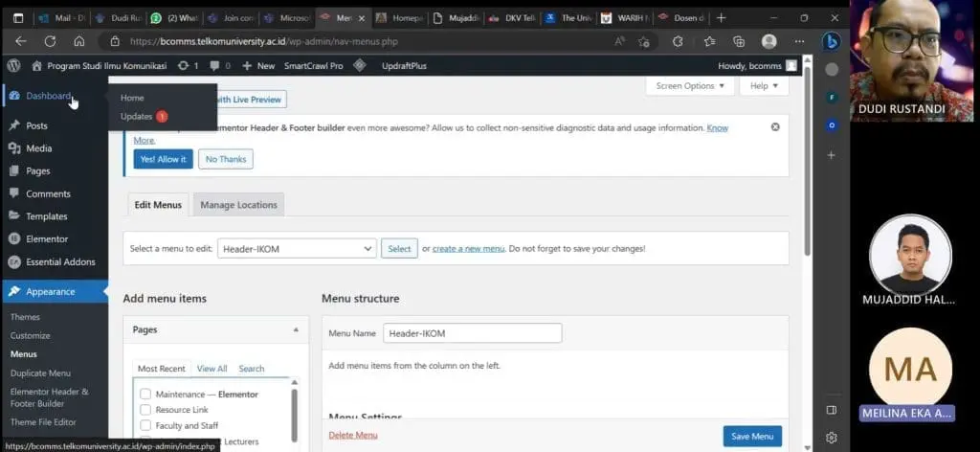Click the Menu Name text field

[x=473, y=333]
